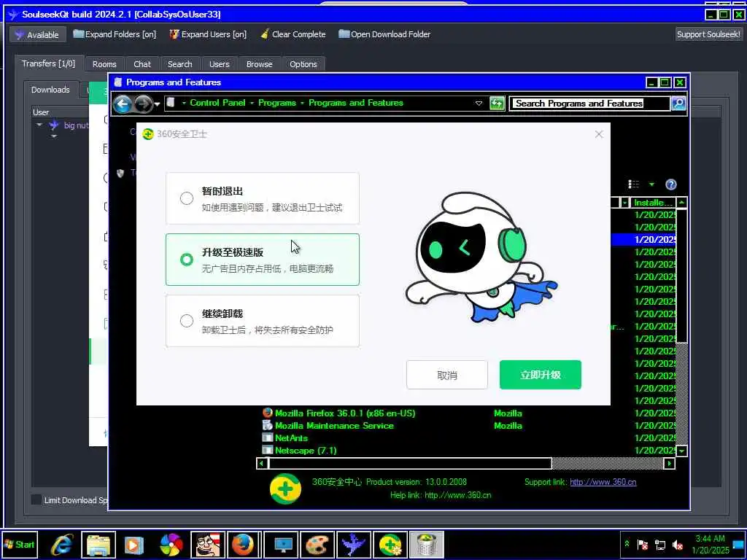This screenshot has height=560, width=747.
Task: Open the Support link http://www.360.cn
Action: click(x=603, y=482)
